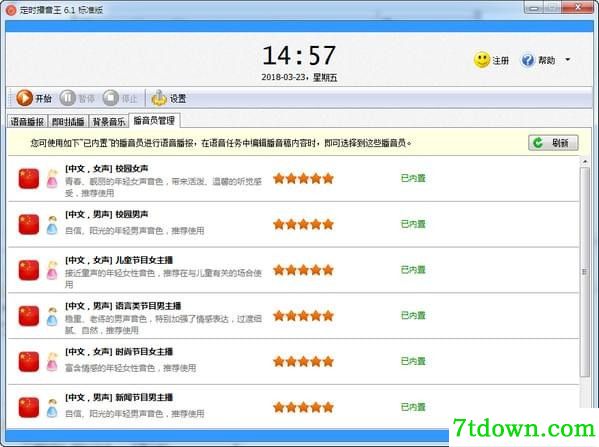
Task: Expand the dropdown arrow next to 帮助
Action: (x=567, y=60)
